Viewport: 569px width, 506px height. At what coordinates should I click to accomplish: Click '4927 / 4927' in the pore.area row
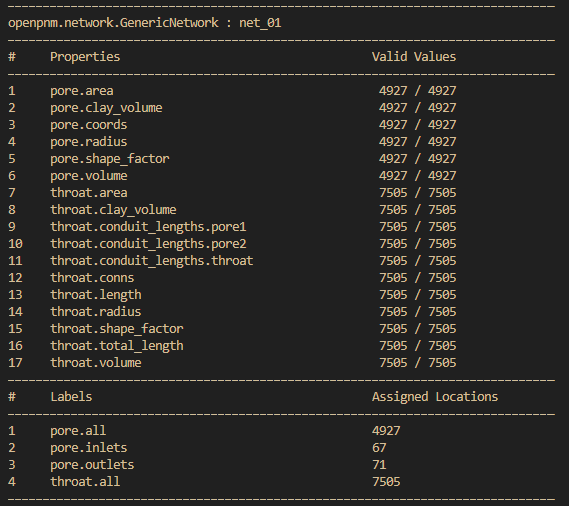(x=417, y=91)
